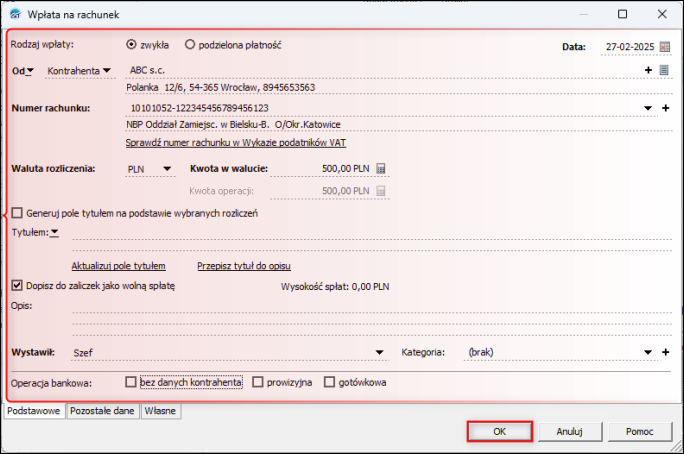Uncheck Dopisz do zaliczek jako wolną spłatę
684x454 pixels.
pyautogui.click(x=17, y=286)
